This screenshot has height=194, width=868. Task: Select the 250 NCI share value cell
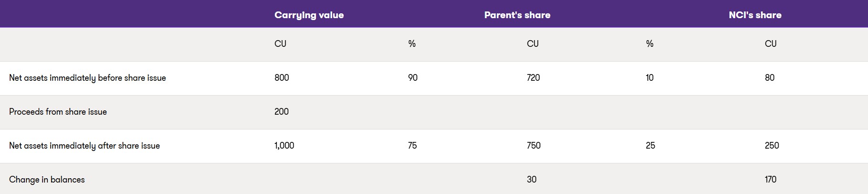771,146
